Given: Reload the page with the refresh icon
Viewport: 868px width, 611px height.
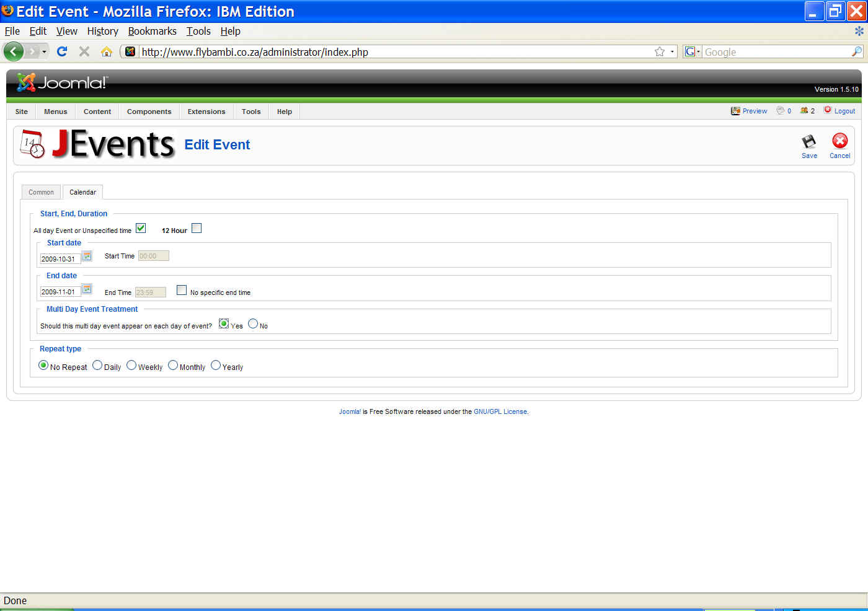Looking at the screenshot, I should 62,51.
